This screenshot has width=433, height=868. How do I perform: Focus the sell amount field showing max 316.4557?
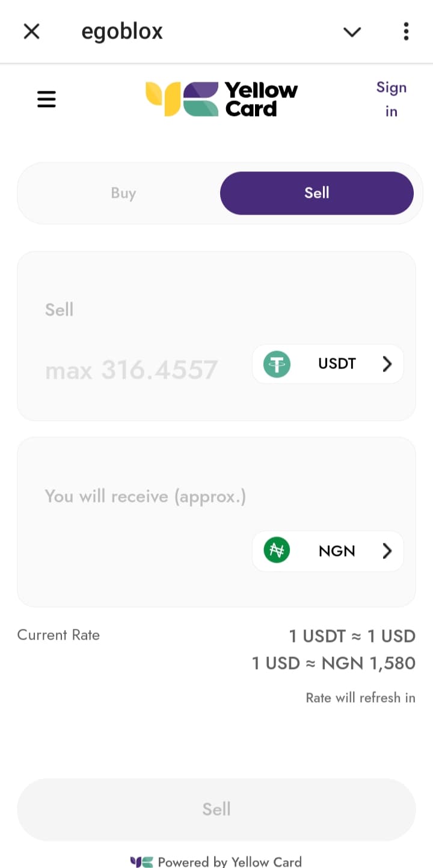(132, 370)
